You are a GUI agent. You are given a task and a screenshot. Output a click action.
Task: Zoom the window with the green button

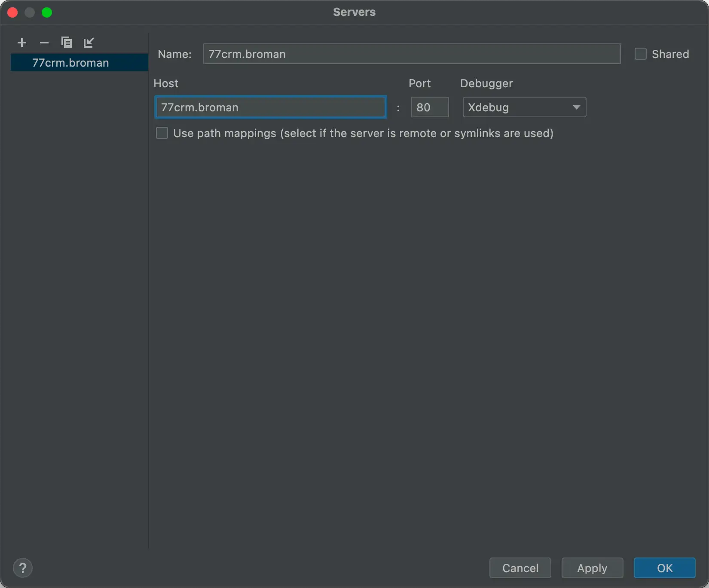(47, 12)
